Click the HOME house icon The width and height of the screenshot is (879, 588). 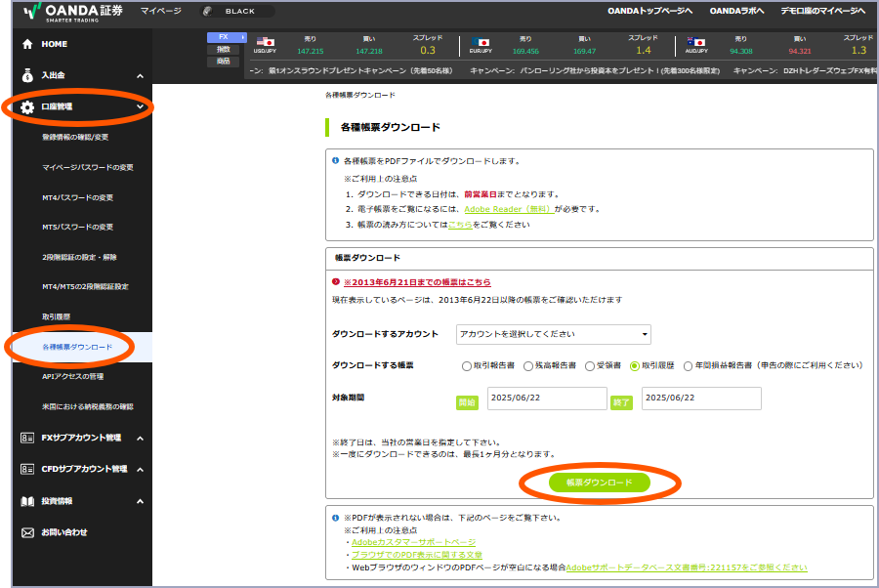point(27,44)
